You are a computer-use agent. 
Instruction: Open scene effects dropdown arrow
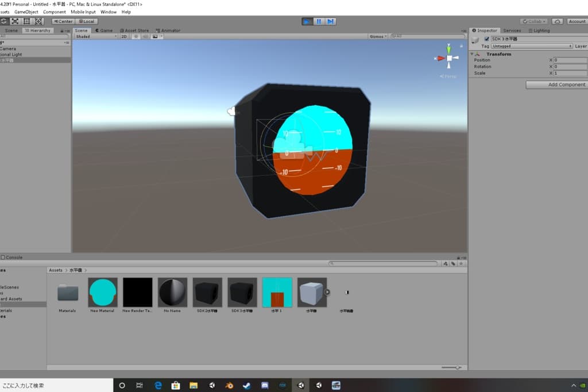[x=161, y=36]
